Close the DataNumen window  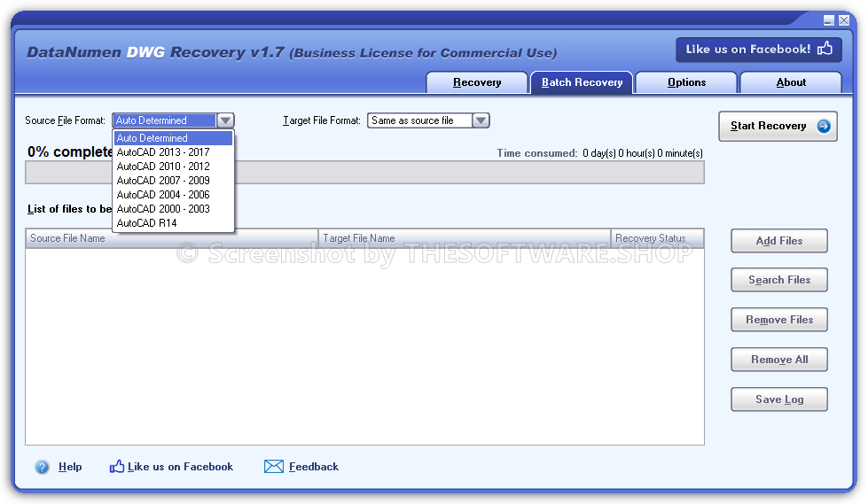[844, 20]
